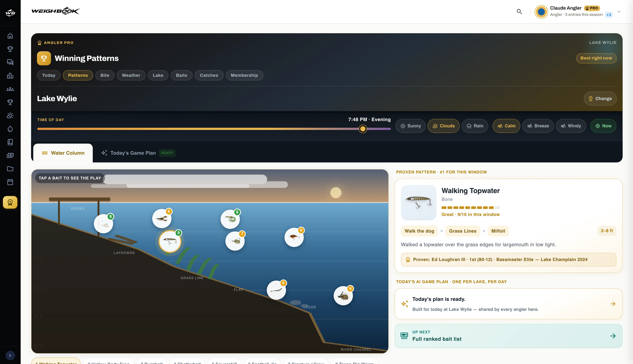Switch to the Catches tab
This screenshot has width=633, height=364.
209,75
